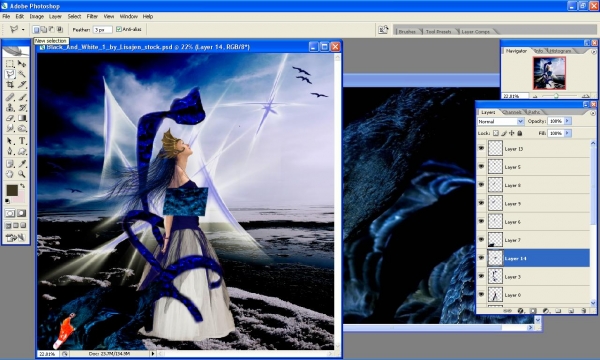Toggle visibility of Layer 9
The width and height of the screenshot is (600, 360).
pyautogui.click(x=481, y=203)
